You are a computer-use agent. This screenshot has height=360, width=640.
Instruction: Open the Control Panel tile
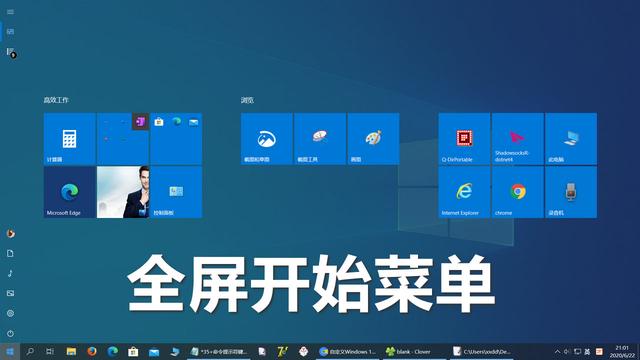pyautogui.click(x=176, y=192)
